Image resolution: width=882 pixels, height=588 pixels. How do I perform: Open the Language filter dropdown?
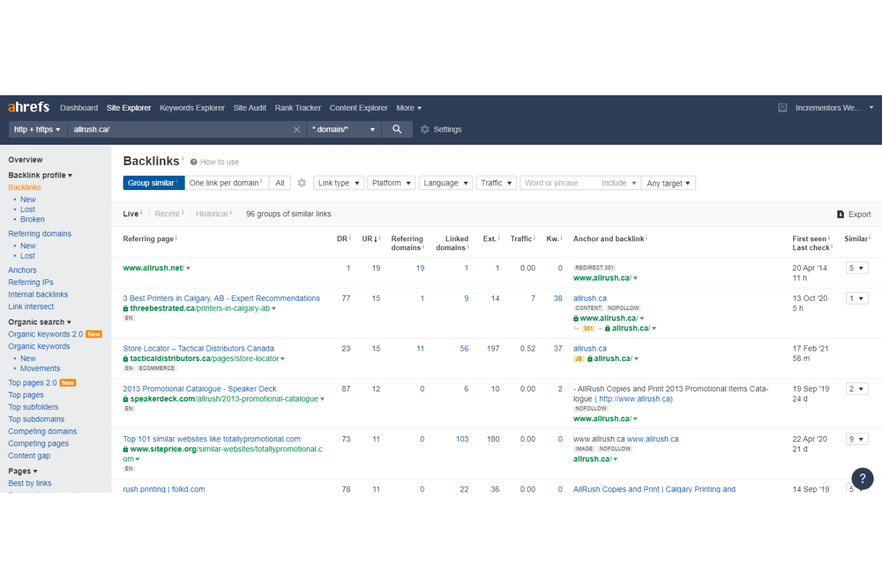pos(446,183)
